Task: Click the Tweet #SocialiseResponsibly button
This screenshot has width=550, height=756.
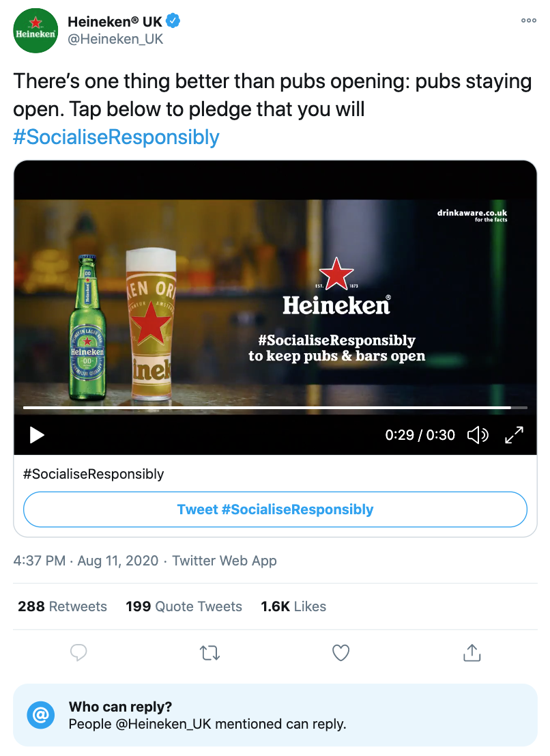Action: point(275,509)
